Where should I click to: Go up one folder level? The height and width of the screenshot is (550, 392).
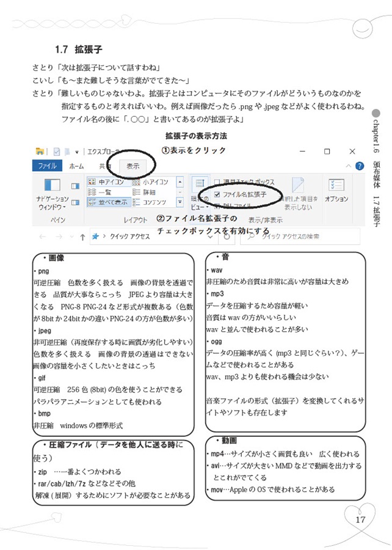(82, 237)
